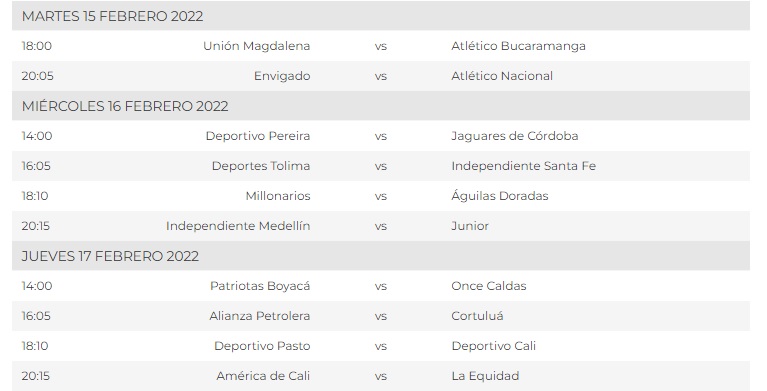The width and height of the screenshot is (767, 391).
Task: Click Deportivo Pereira team name
Action: tap(258, 136)
